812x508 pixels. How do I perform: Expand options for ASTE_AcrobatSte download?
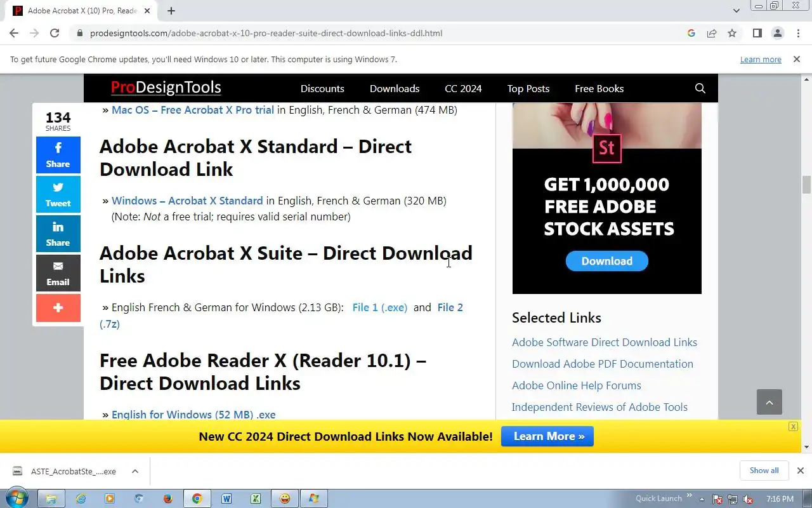coord(135,471)
